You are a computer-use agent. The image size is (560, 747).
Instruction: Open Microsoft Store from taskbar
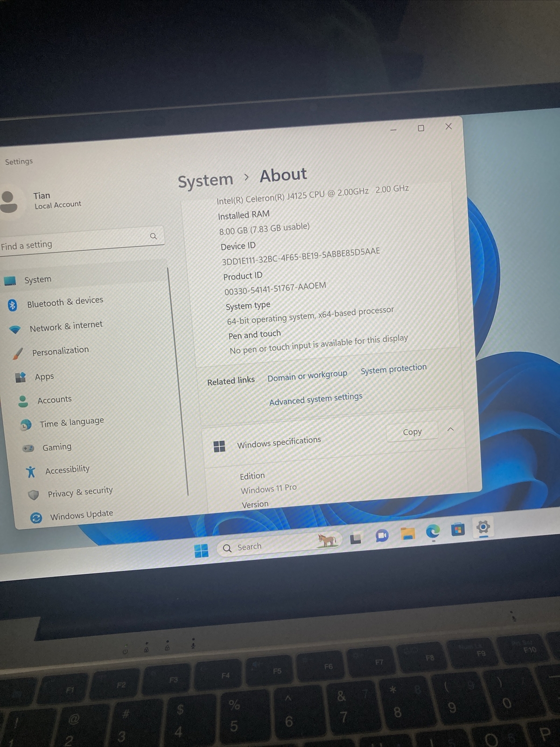[x=458, y=529]
